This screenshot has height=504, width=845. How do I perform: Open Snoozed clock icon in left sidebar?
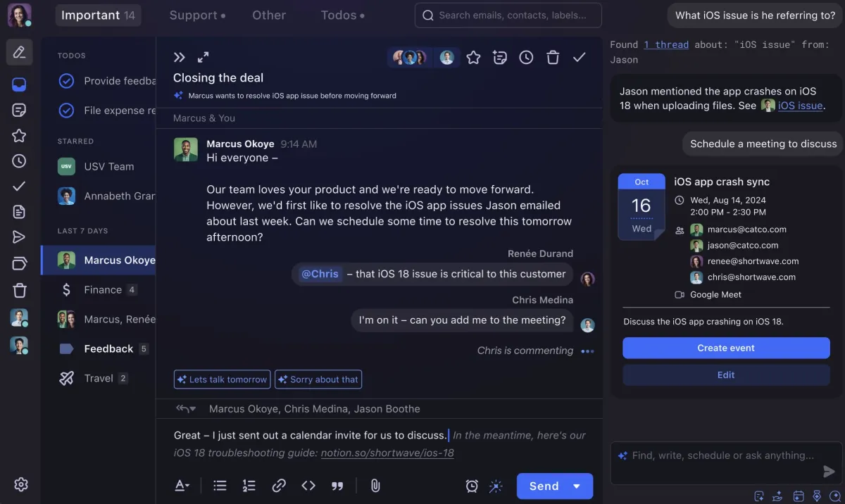pyautogui.click(x=19, y=161)
